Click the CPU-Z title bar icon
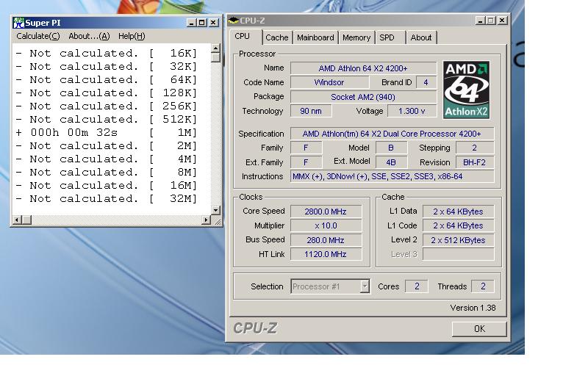Screen dimensions: 588x376 tap(234, 21)
